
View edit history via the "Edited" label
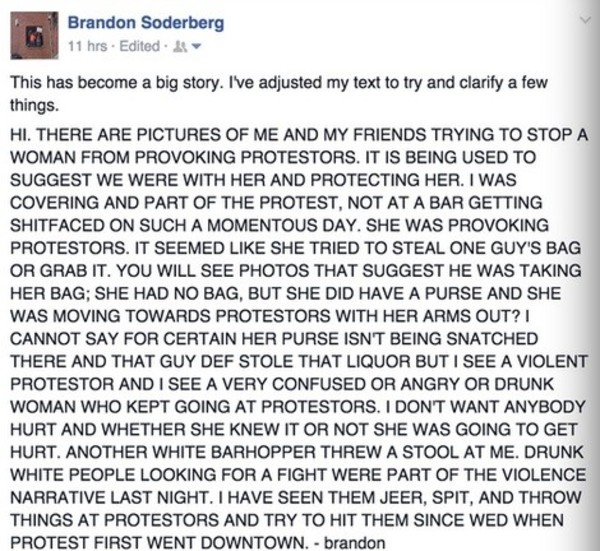click(139, 46)
